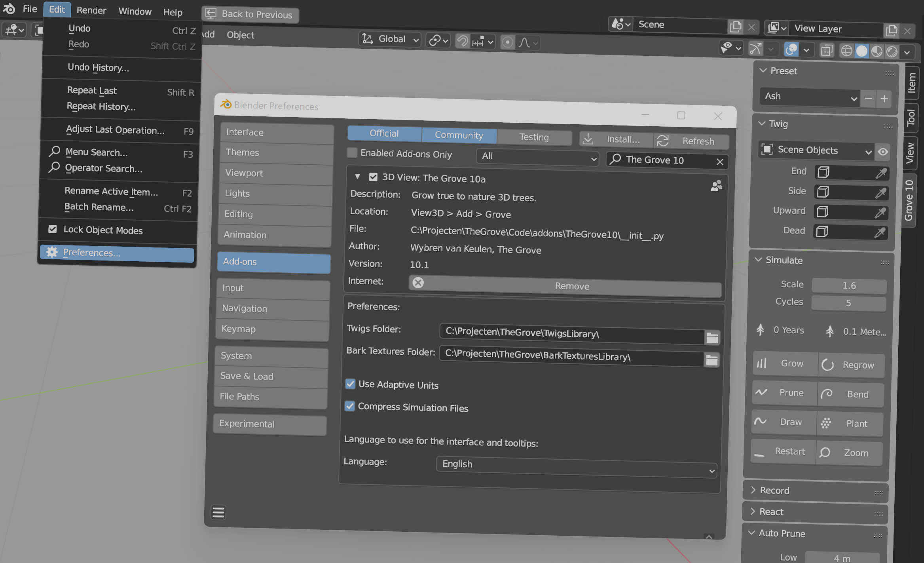Open Global transform orientation dropdown

(390, 39)
